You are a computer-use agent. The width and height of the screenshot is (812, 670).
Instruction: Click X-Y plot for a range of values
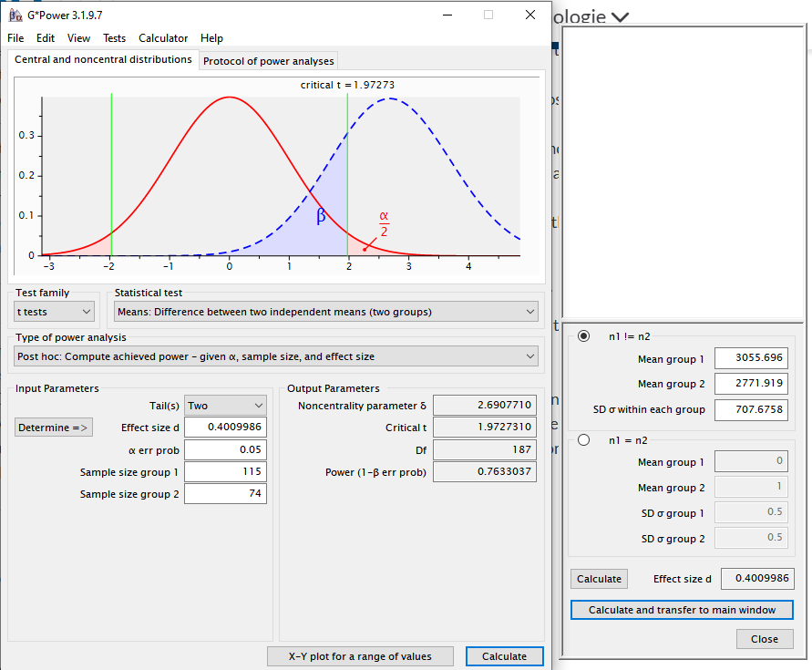(x=361, y=656)
